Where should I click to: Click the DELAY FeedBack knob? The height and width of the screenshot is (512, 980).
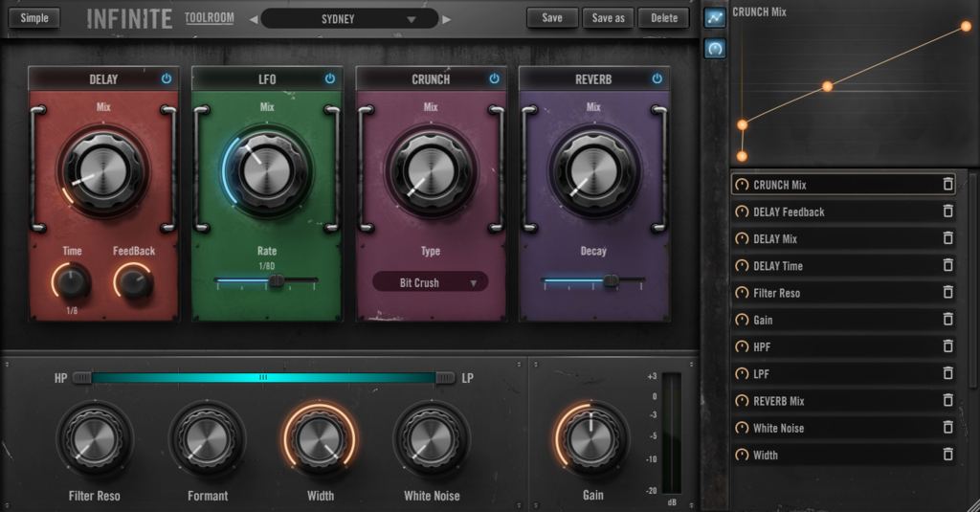click(134, 282)
